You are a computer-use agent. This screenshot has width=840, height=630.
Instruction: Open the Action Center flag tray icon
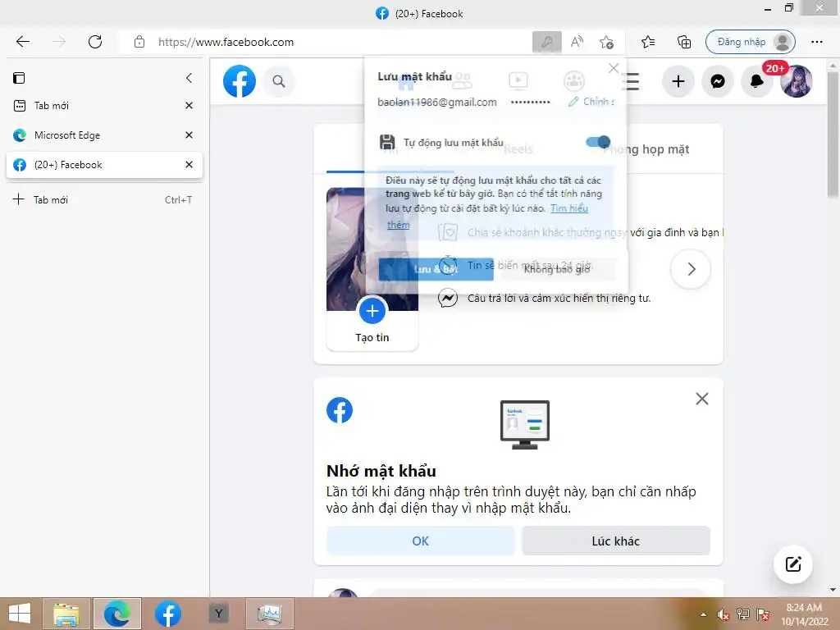pyautogui.click(x=763, y=614)
